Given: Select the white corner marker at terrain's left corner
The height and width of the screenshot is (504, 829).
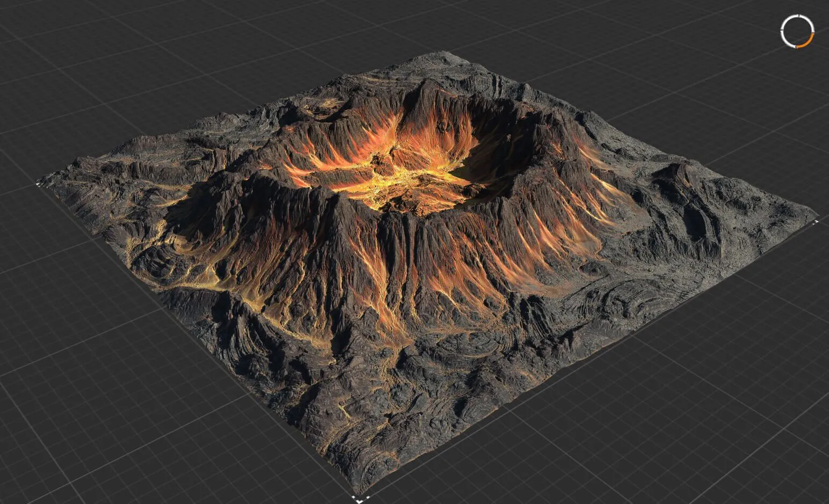Looking at the screenshot, I should (38, 184).
